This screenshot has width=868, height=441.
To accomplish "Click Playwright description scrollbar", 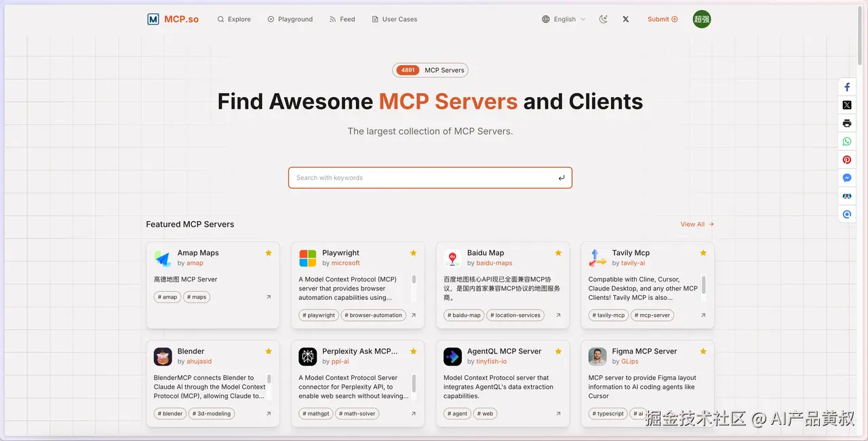I will click(414, 279).
